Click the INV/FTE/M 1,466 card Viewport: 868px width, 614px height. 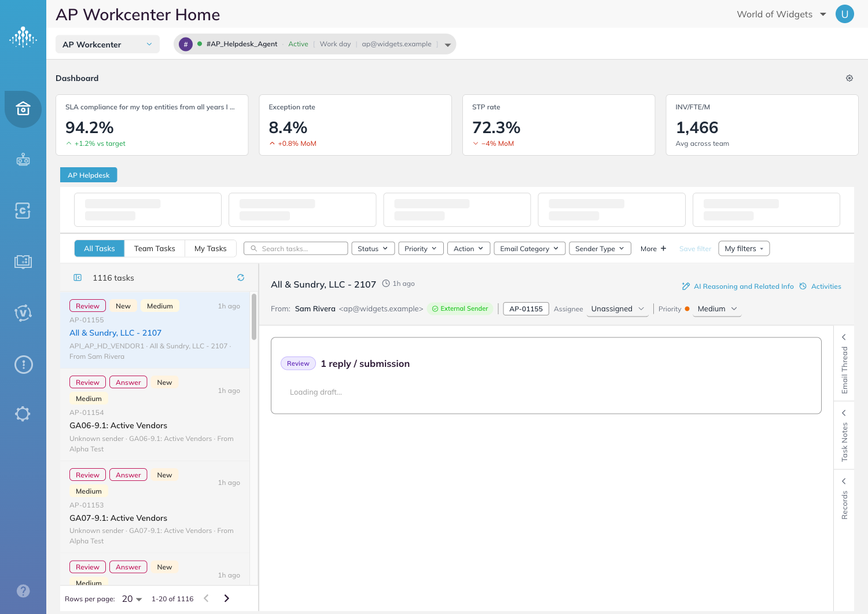pos(762,125)
